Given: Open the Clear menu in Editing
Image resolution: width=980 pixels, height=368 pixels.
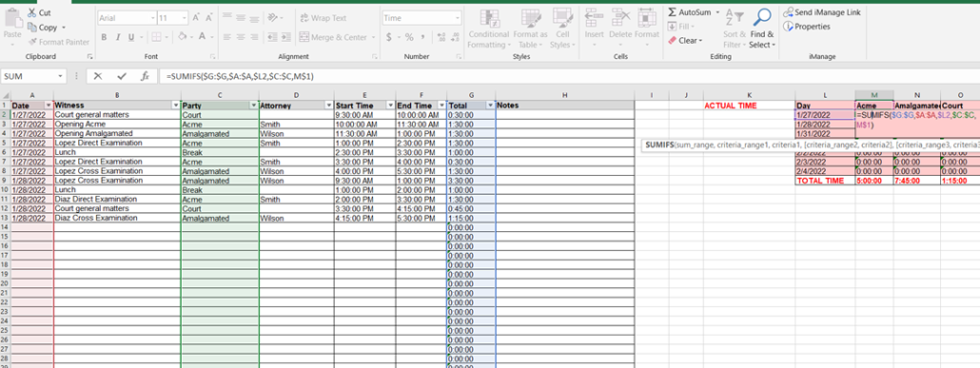Looking at the screenshot, I should (x=686, y=41).
